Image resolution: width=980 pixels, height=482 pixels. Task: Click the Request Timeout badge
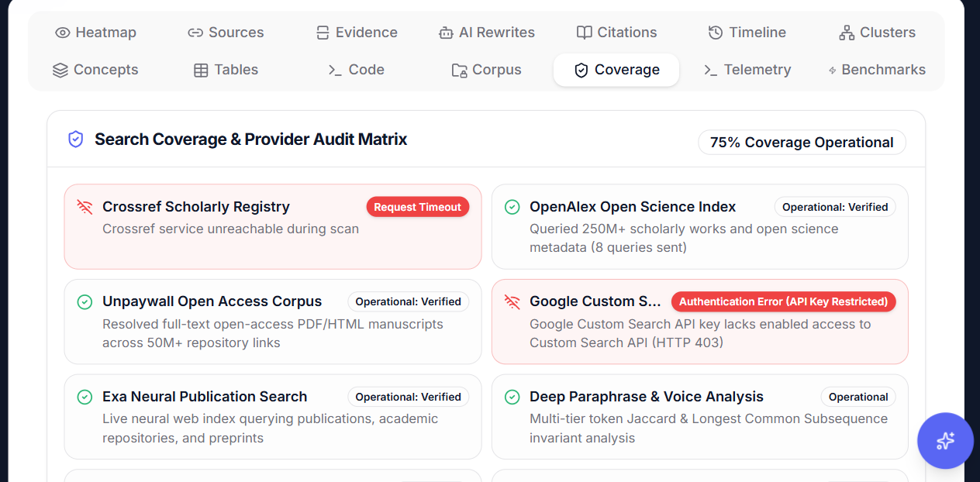coord(417,207)
